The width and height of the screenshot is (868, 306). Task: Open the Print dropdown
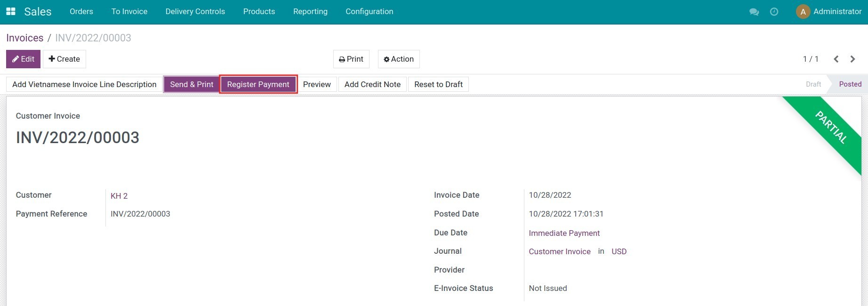[x=351, y=59]
